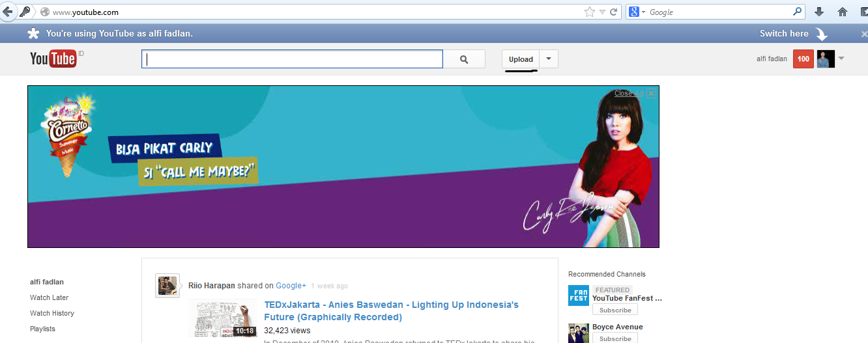
Task: Click Riio Harapan's profile picture
Action: coord(167,286)
